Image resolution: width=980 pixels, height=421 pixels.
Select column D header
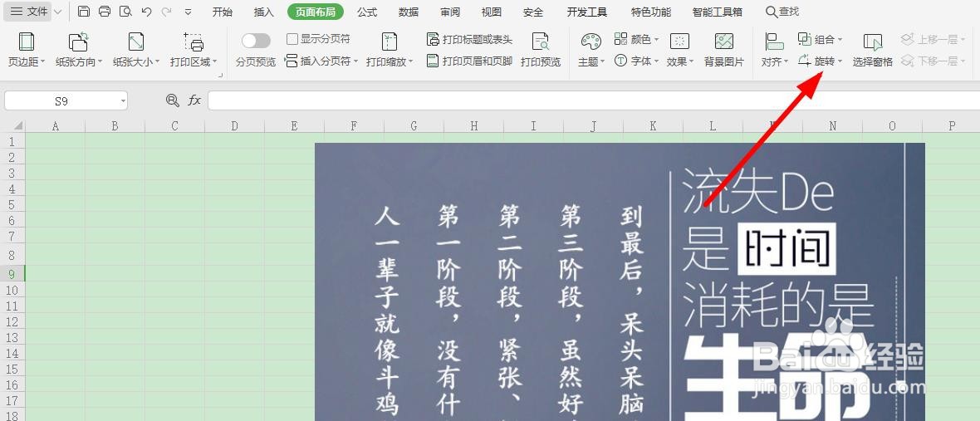click(234, 126)
